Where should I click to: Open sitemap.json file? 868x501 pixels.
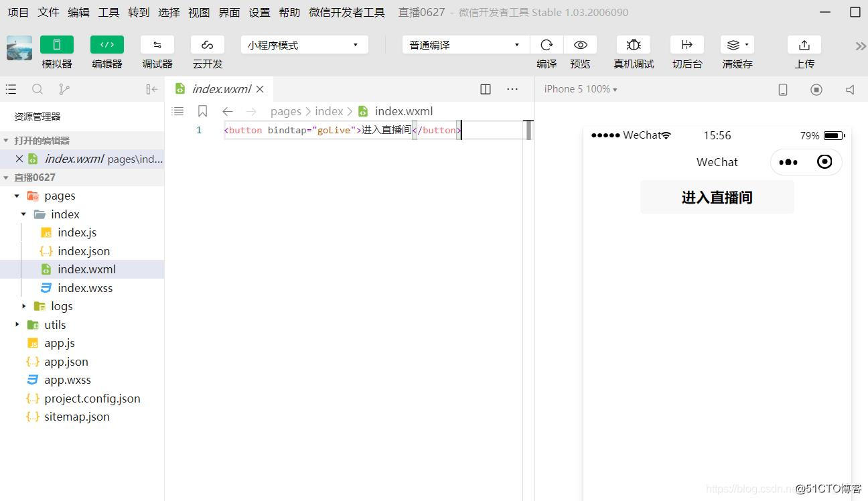[x=77, y=417]
